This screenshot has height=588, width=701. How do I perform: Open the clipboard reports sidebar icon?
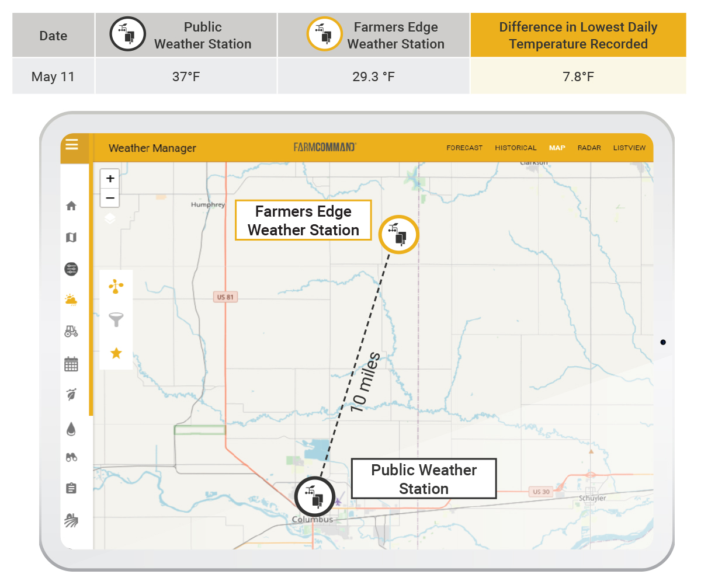click(71, 488)
